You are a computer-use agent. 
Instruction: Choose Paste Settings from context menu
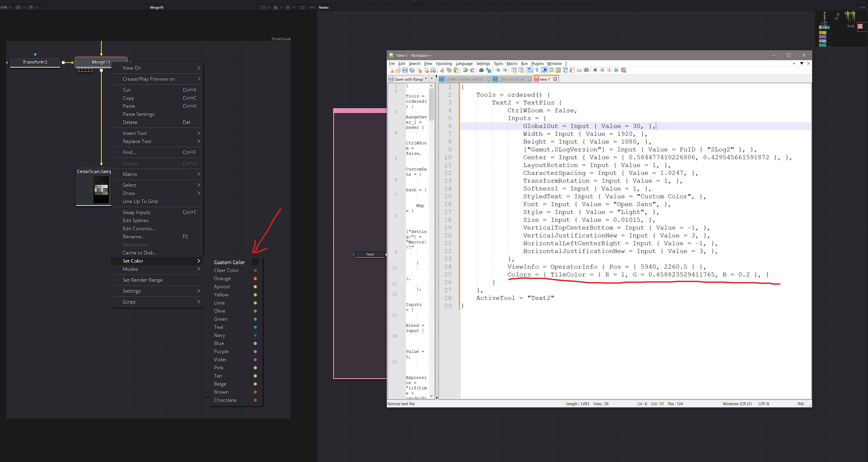point(138,114)
